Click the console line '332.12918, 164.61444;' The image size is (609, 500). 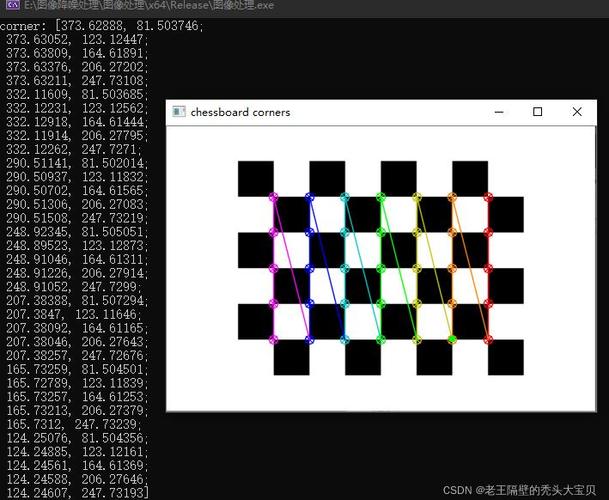pyautogui.click(x=77, y=122)
